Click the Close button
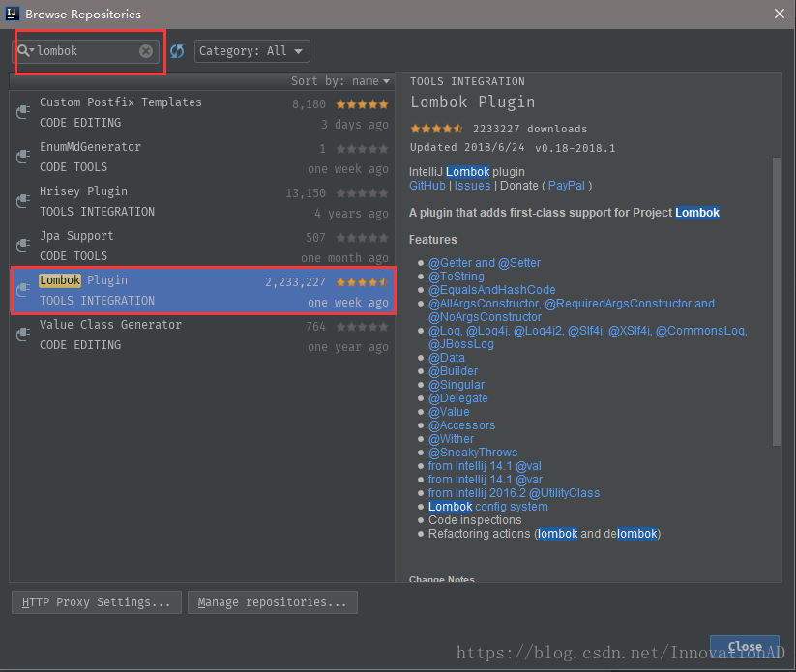This screenshot has width=796, height=672. [x=744, y=646]
